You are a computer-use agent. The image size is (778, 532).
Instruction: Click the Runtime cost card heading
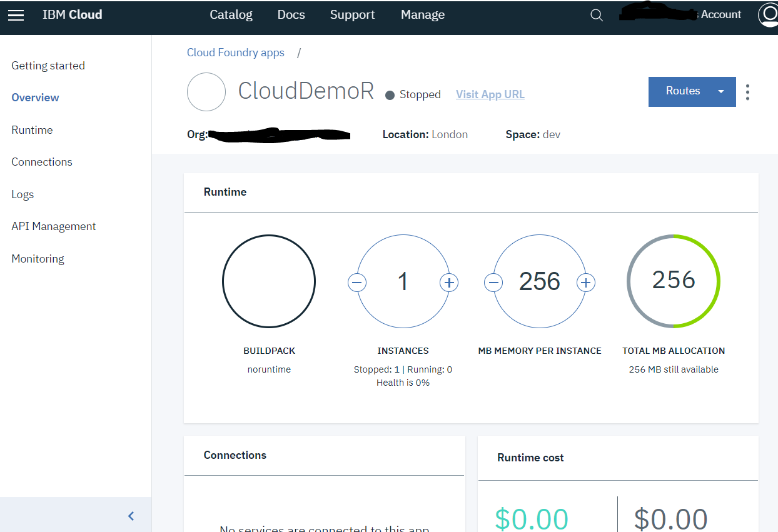pyautogui.click(x=530, y=458)
